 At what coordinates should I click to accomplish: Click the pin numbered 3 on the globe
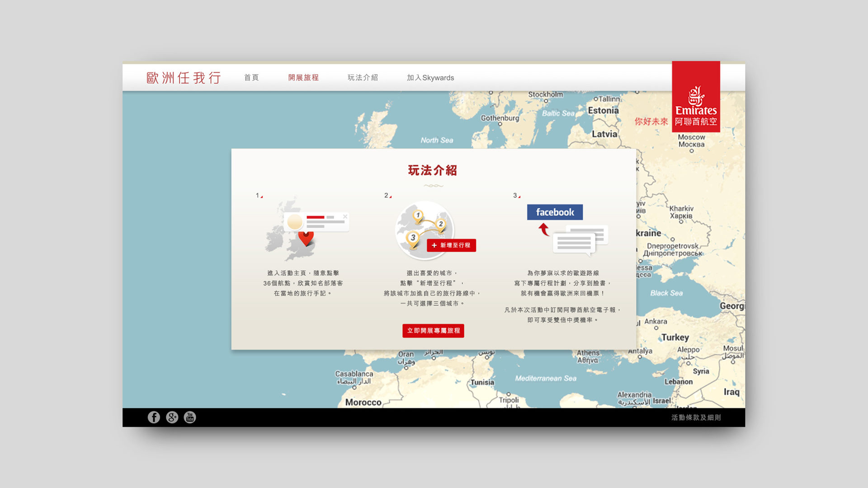coord(412,240)
